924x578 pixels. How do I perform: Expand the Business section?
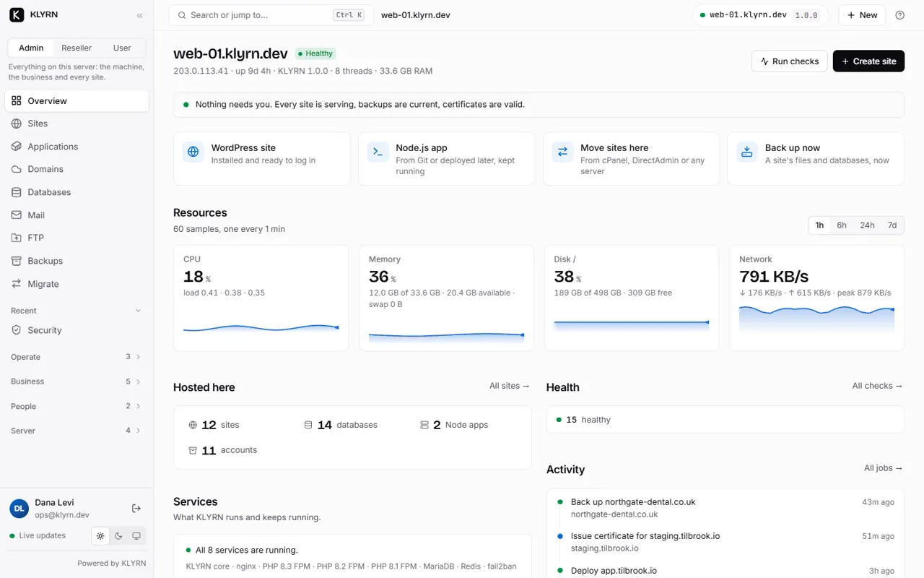click(x=77, y=381)
